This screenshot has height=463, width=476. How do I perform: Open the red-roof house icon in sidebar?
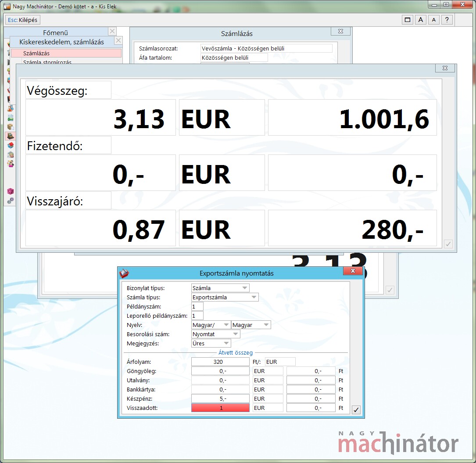[x=11, y=145]
